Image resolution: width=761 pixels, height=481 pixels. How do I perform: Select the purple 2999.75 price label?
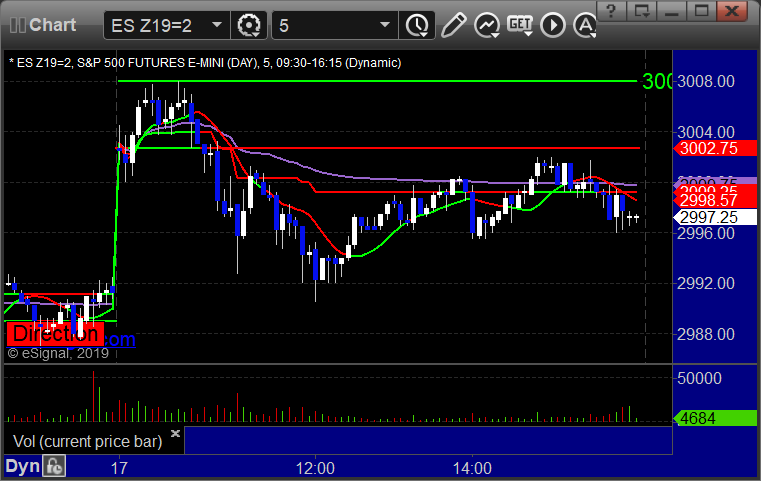coord(715,182)
